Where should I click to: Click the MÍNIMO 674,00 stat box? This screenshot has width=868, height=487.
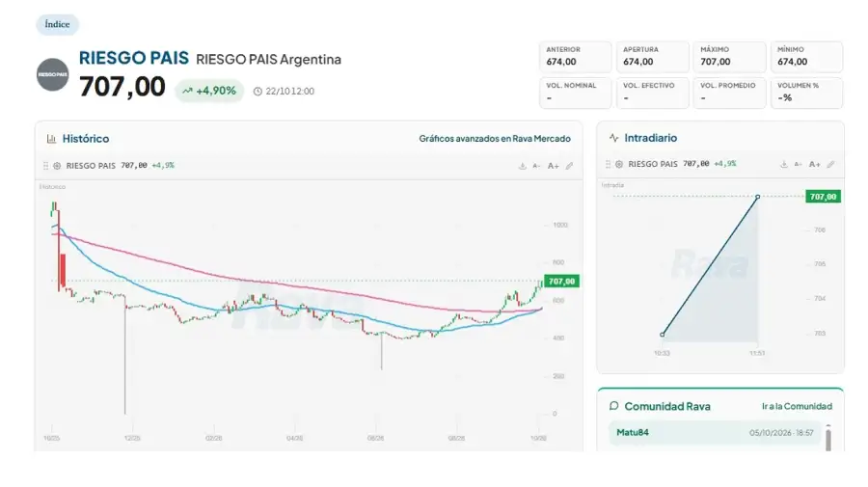(x=806, y=57)
